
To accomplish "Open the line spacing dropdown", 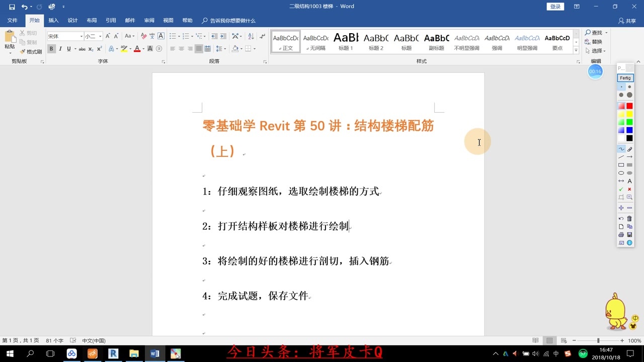I will [x=221, y=49].
